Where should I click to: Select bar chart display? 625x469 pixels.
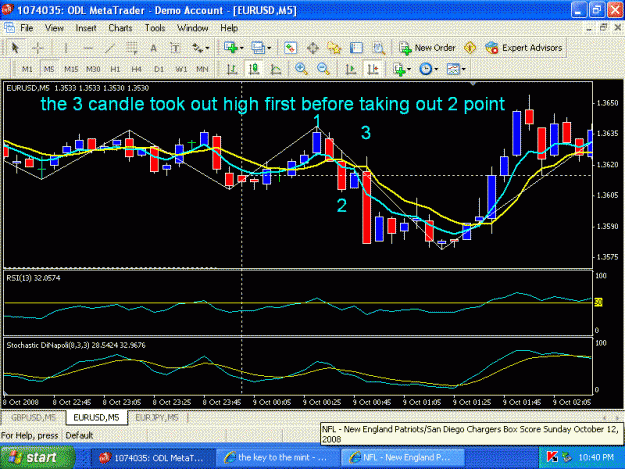232,69
